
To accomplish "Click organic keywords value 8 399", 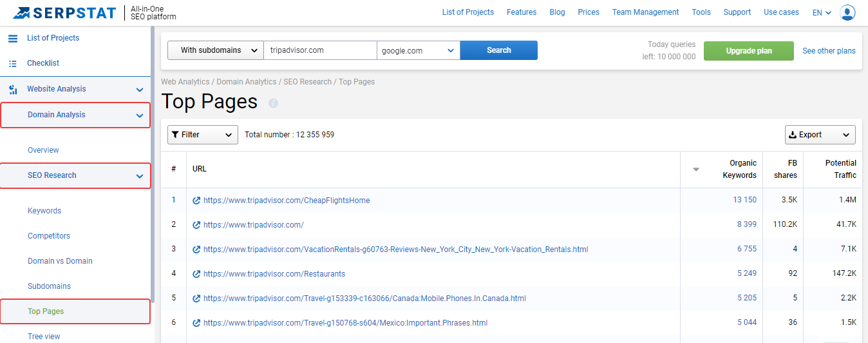I will pos(747,224).
